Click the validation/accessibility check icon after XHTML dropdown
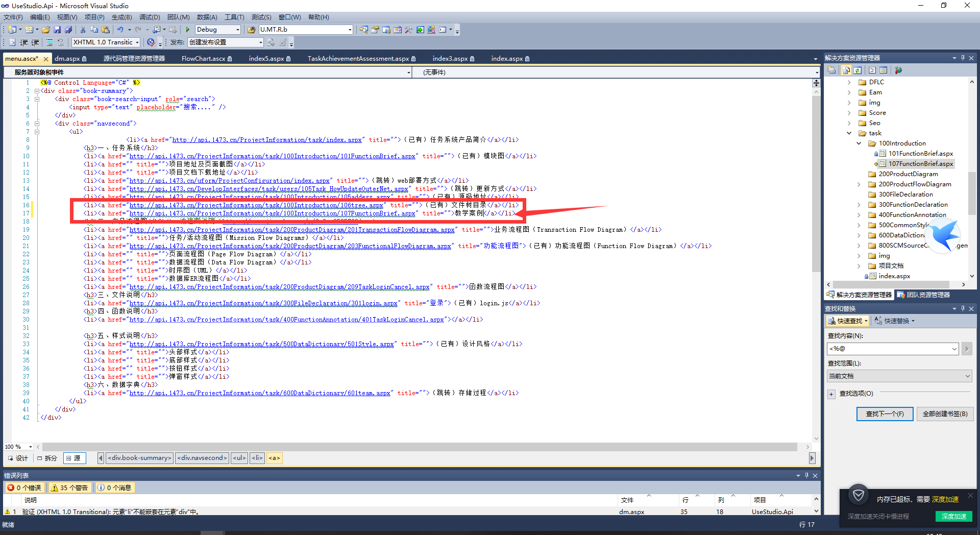Image resolution: width=980 pixels, height=535 pixels. coord(151,42)
